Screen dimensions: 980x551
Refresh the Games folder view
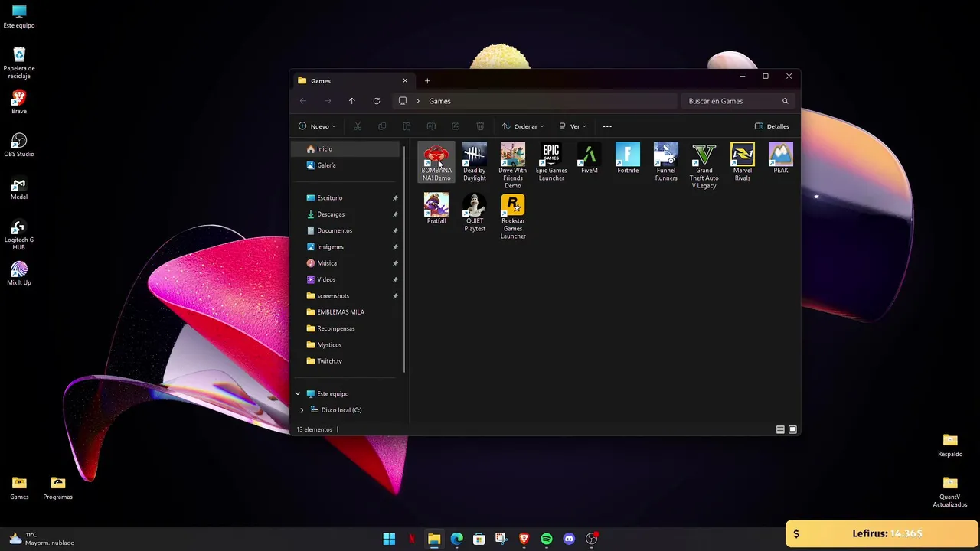point(377,101)
